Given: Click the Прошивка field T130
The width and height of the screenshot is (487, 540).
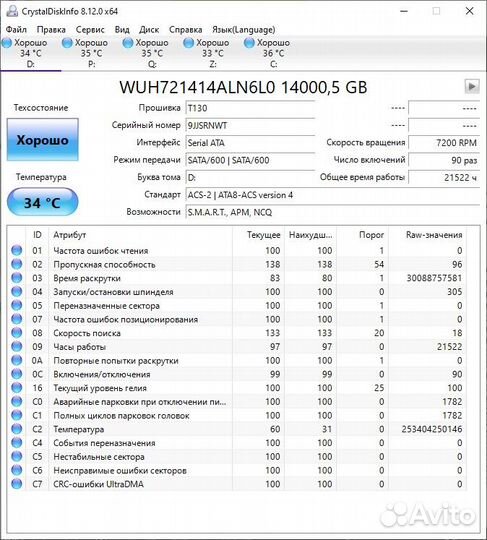Looking at the screenshot, I should [250, 108].
